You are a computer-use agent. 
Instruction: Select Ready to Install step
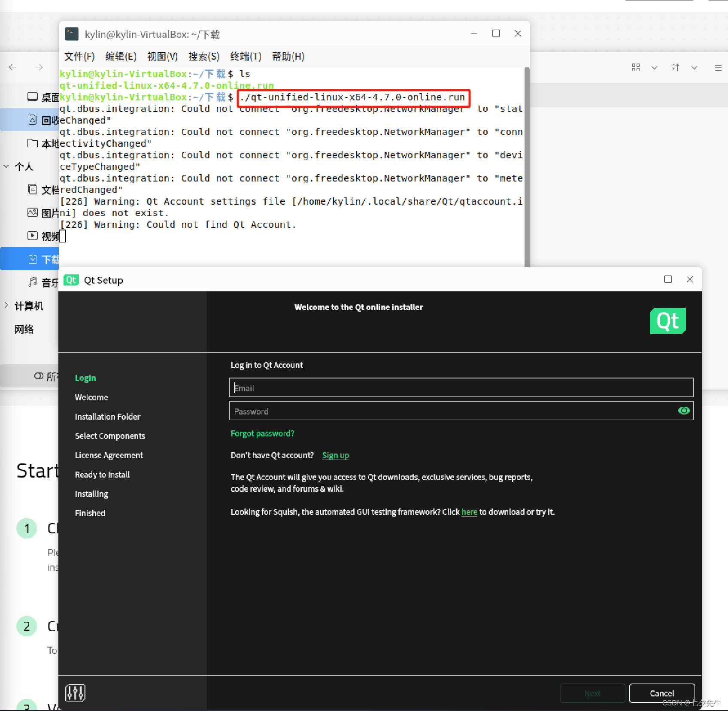(x=102, y=475)
